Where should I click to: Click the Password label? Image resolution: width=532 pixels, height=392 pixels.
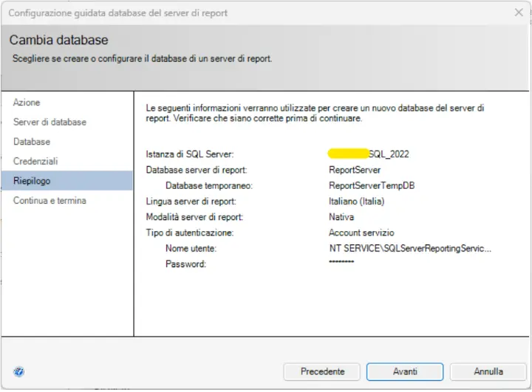coord(185,264)
